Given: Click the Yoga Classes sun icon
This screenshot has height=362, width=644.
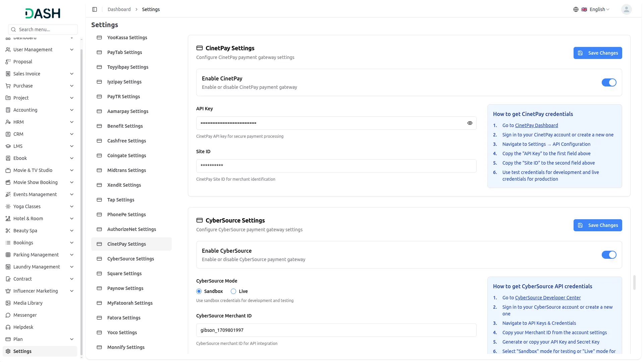Looking at the screenshot, I should coord(8,206).
